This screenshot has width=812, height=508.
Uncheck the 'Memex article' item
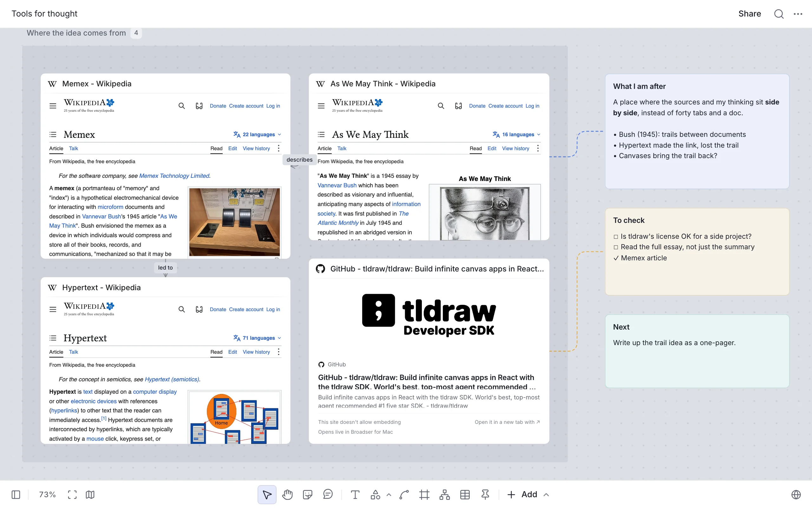pos(616,258)
